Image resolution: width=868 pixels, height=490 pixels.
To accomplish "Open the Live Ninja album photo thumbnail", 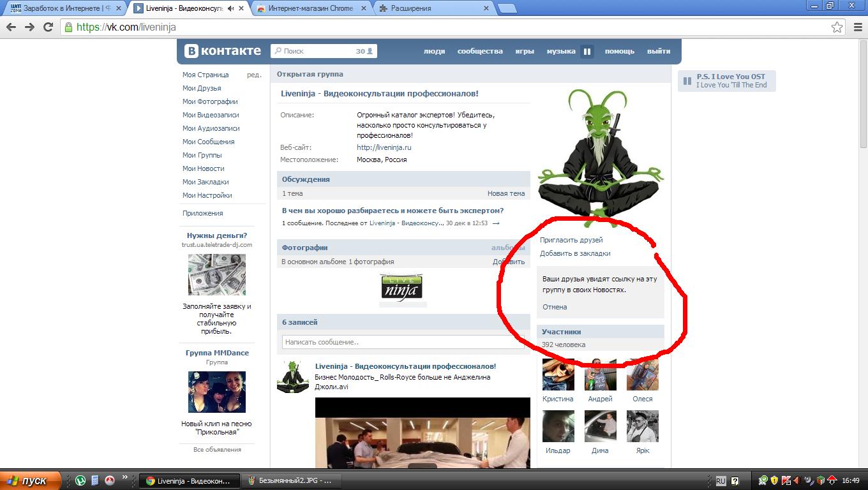I will click(x=401, y=288).
